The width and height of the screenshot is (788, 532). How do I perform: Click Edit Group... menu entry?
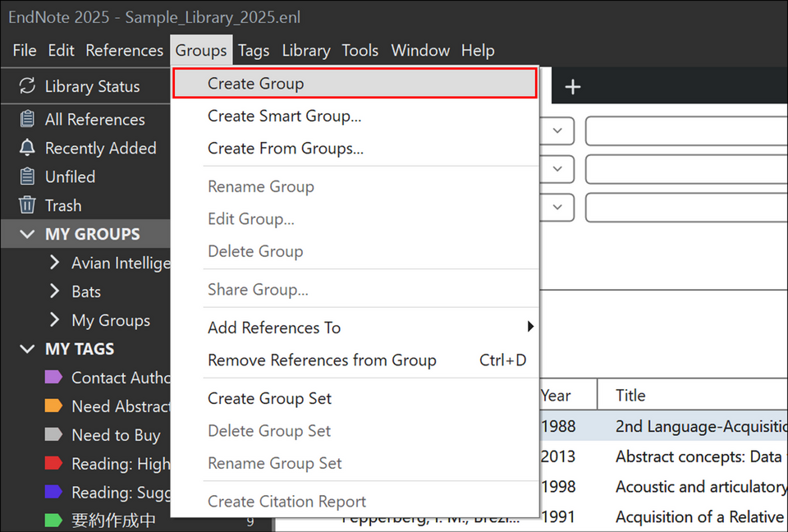(355, 218)
